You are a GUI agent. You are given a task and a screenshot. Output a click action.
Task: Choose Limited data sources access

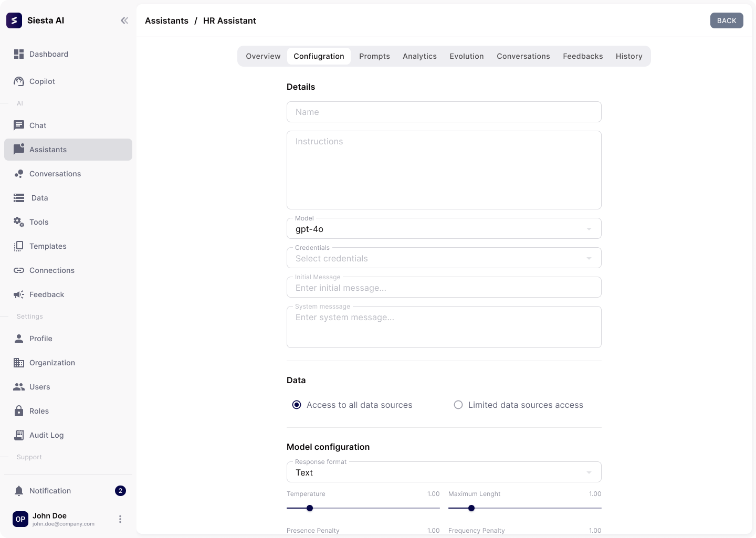[458, 405]
